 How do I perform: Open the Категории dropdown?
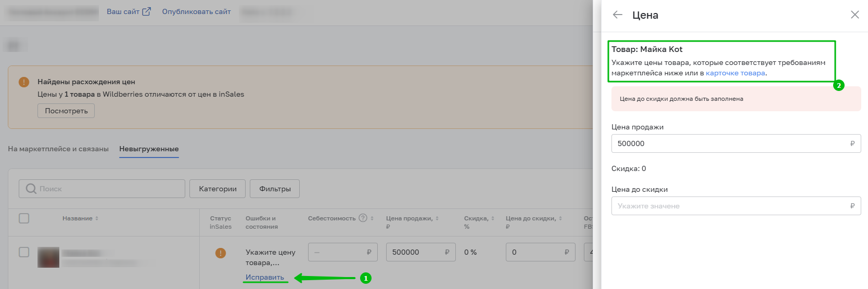pos(218,189)
